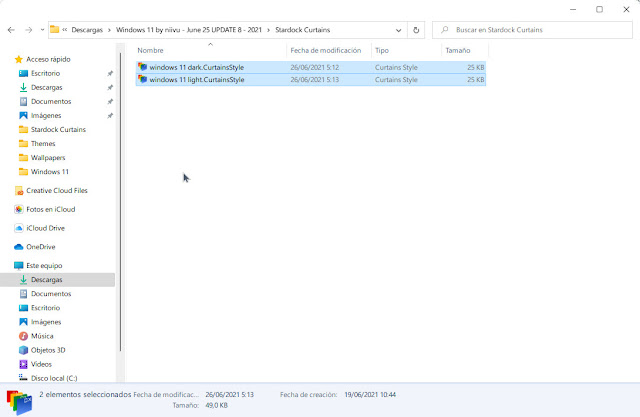Viewport: 640px width, 417px height.
Task: Click the pin icon beside Escritorio
Action: click(x=110, y=73)
